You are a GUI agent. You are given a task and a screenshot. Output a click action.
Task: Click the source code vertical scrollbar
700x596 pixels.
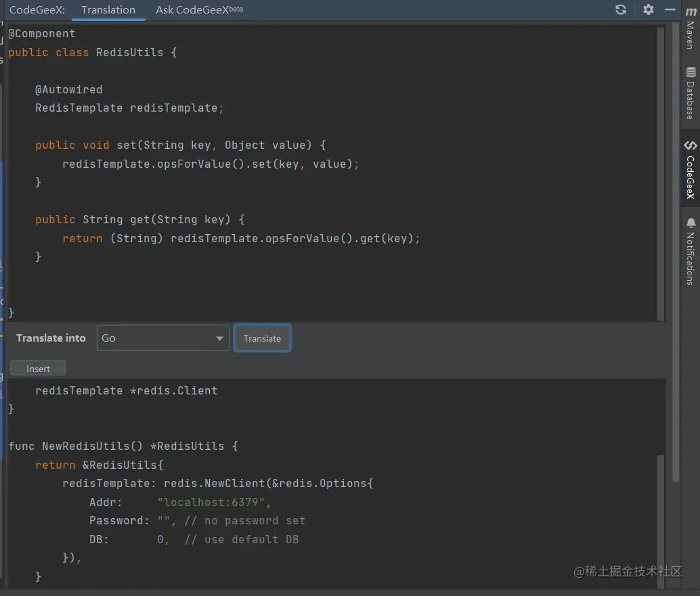[660, 173]
